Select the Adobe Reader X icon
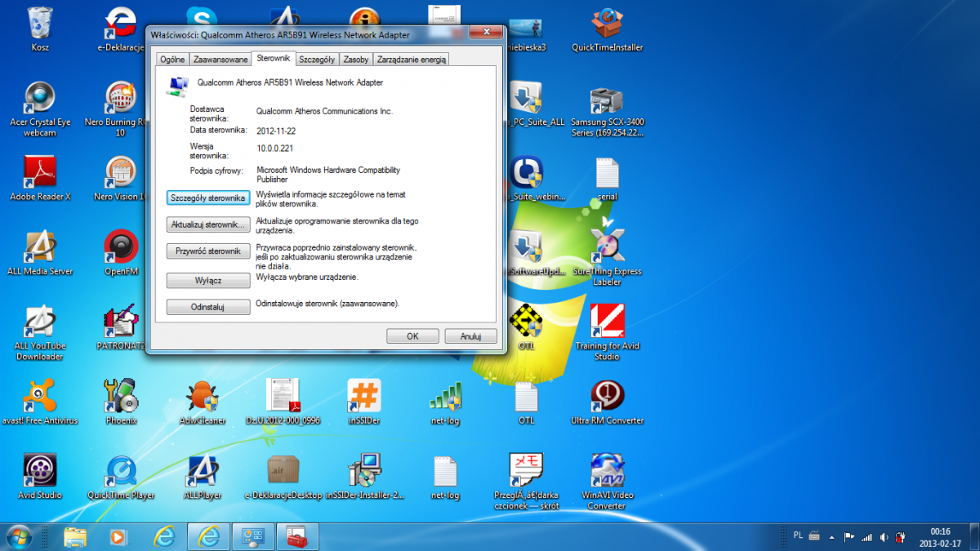Image resolution: width=980 pixels, height=551 pixels. (x=40, y=176)
